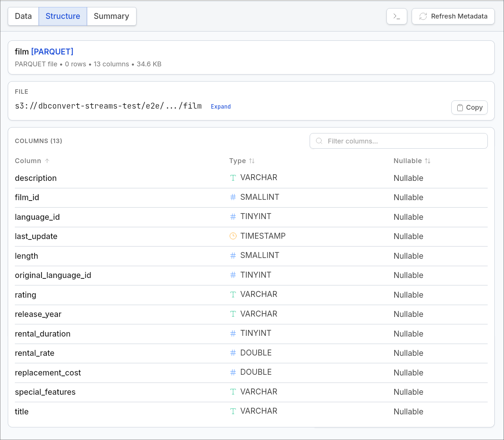Expand the truncated S3 file path

coord(221,107)
